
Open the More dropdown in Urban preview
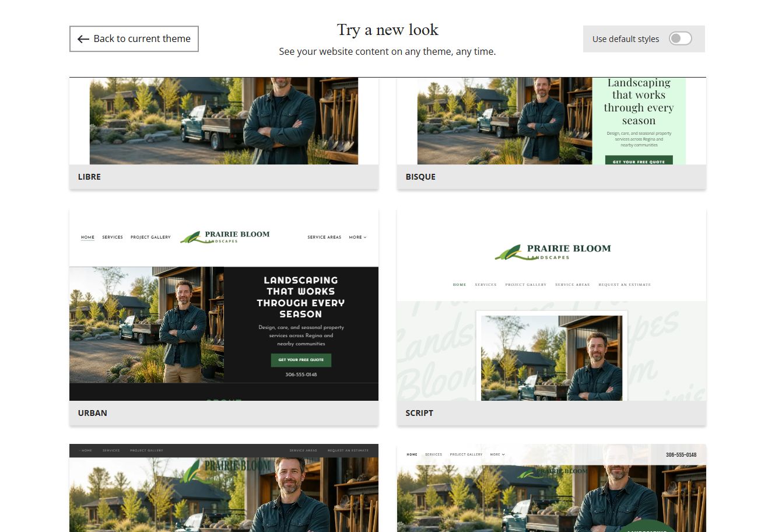(357, 237)
